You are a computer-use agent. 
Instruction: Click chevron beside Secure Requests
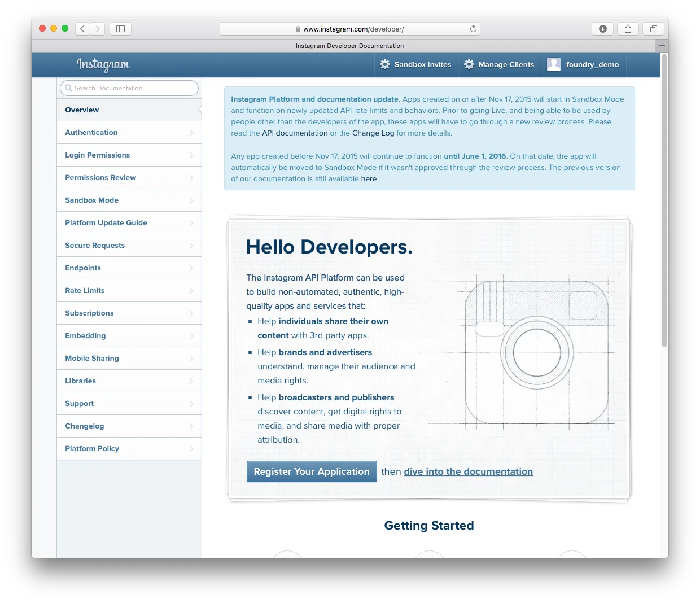191,246
